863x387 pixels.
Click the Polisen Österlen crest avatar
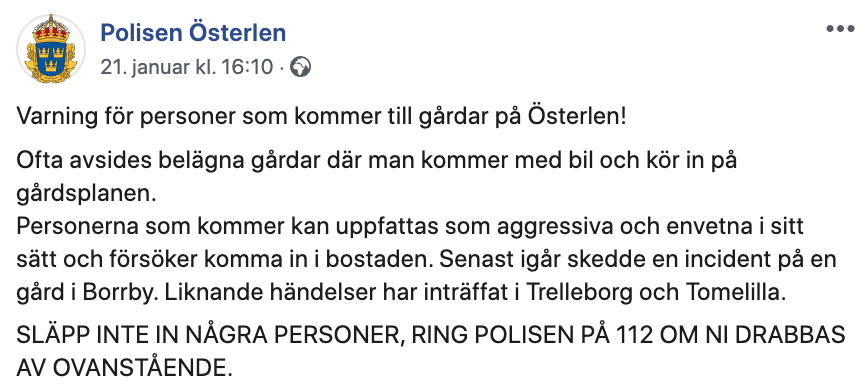click(51, 48)
